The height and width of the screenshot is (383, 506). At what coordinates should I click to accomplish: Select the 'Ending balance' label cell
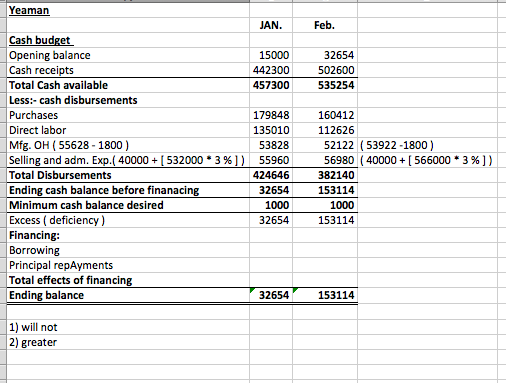[x=128, y=295]
